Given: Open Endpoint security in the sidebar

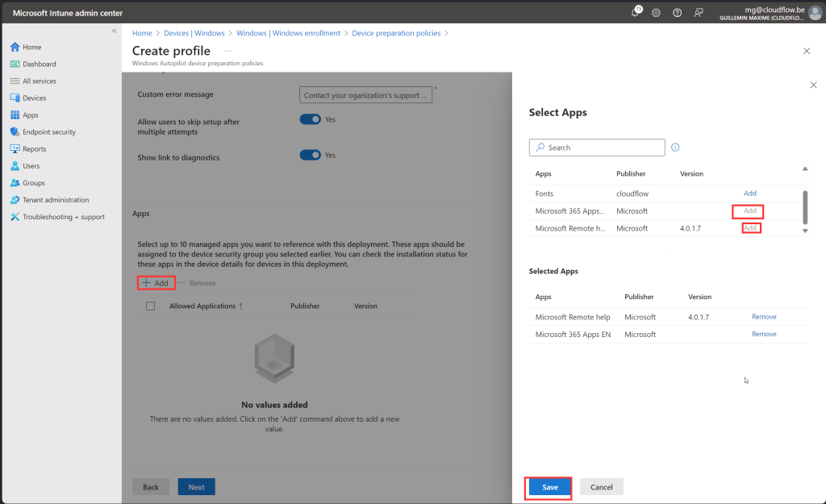Looking at the screenshot, I should tap(49, 131).
